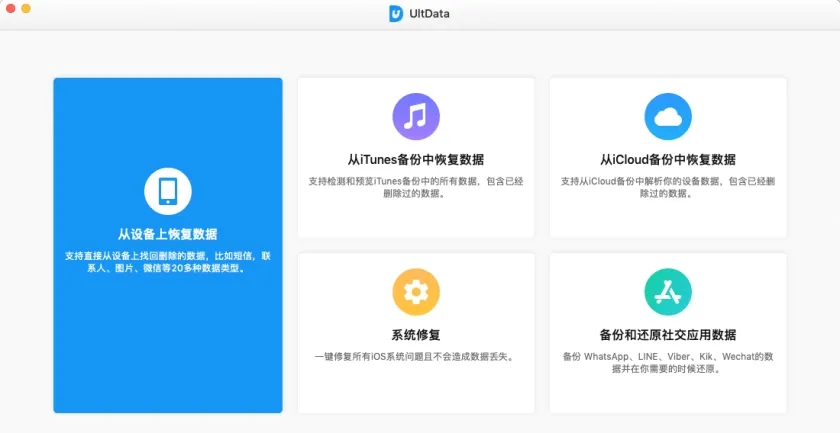The height and width of the screenshot is (433, 840).
Task: Click the teal App Store social backup icon
Action: (668, 291)
